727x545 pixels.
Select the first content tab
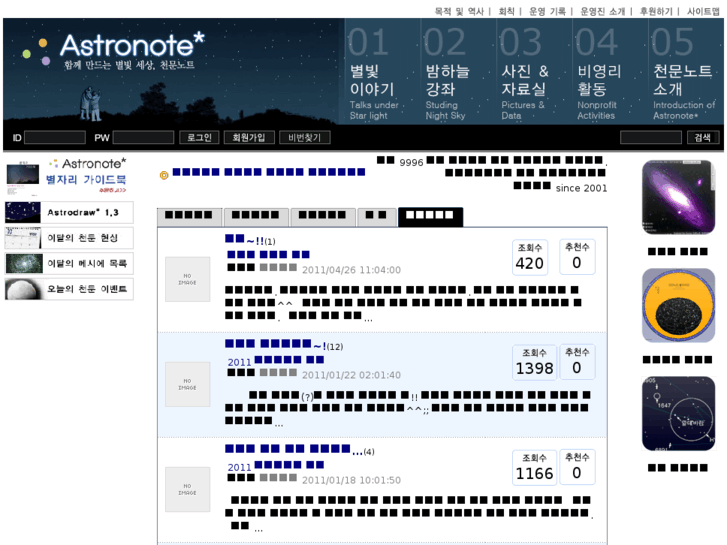pyautogui.click(x=189, y=217)
